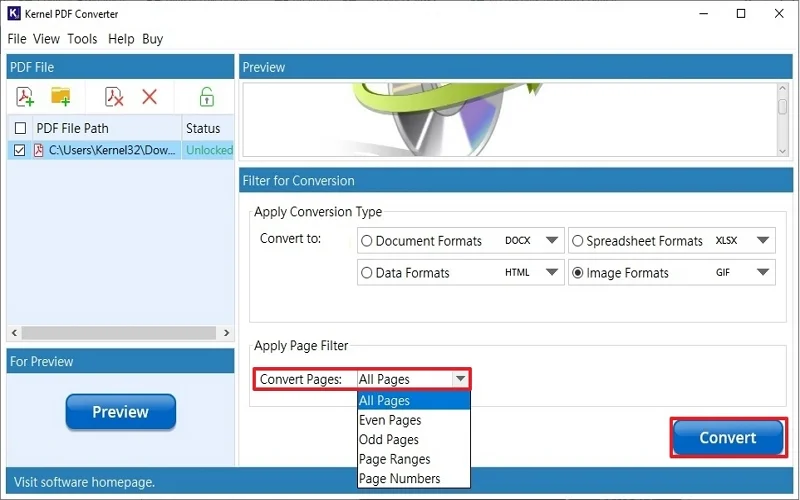Click the Status column header
800x500 pixels.
point(207,128)
